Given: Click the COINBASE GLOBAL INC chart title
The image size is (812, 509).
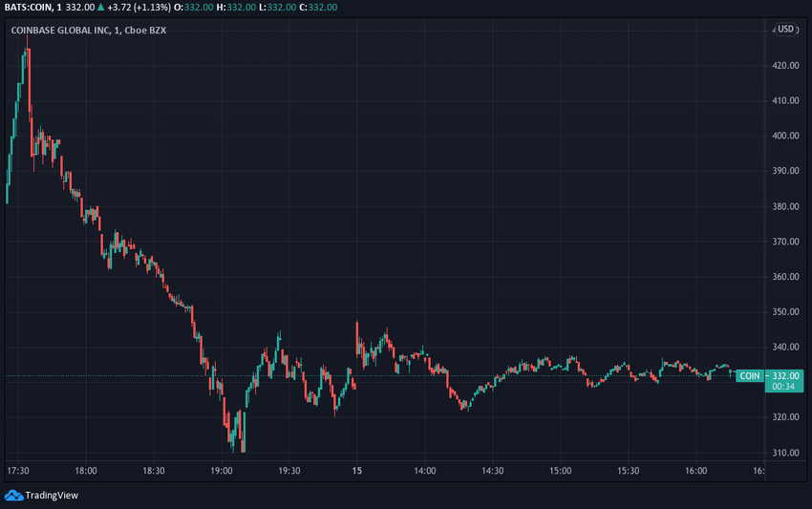Looking at the screenshot, I should click(89, 30).
